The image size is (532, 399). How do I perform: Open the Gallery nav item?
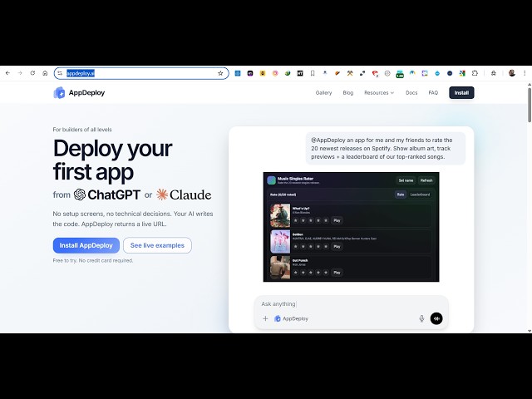click(323, 92)
